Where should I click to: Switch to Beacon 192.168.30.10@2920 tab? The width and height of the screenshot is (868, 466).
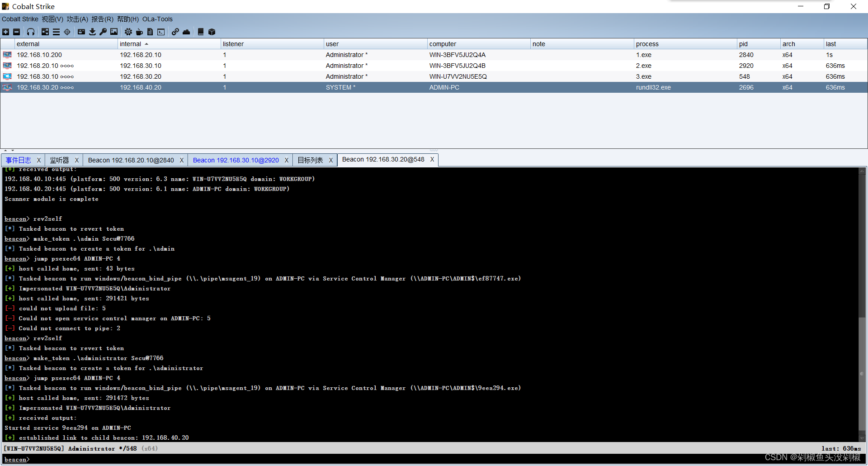pyautogui.click(x=236, y=160)
